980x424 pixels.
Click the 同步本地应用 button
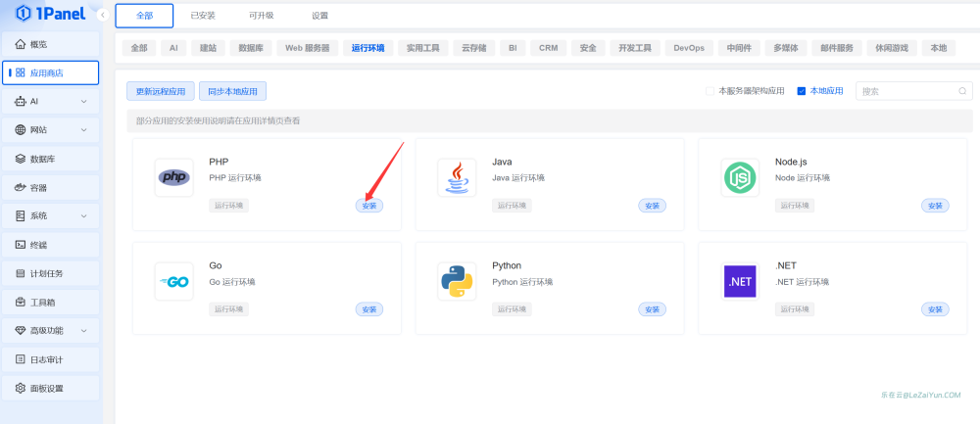[232, 91]
